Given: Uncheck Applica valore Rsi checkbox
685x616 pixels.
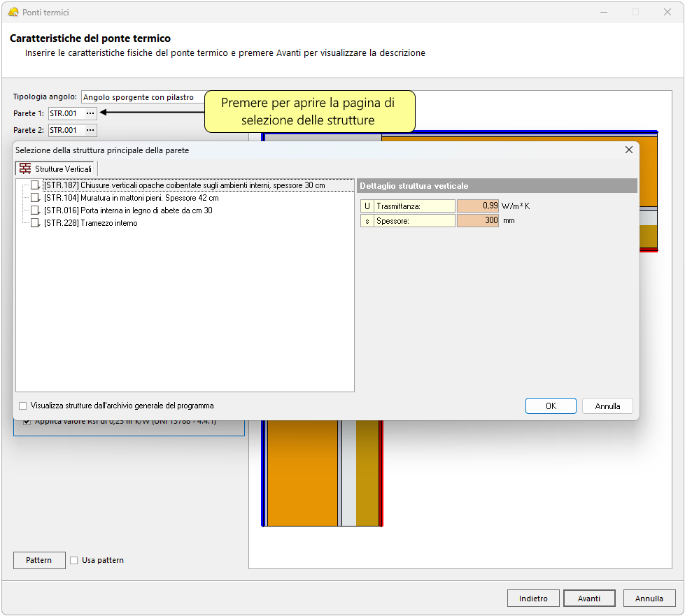Looking at the screenshot, I should pyautogui.click(x=27, y=422).
